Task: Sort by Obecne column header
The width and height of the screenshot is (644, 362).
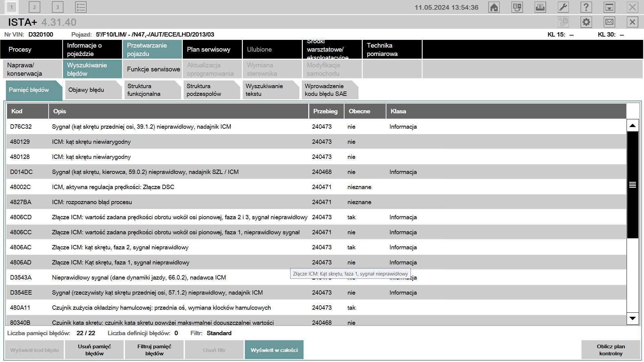Action: [365, 111]
